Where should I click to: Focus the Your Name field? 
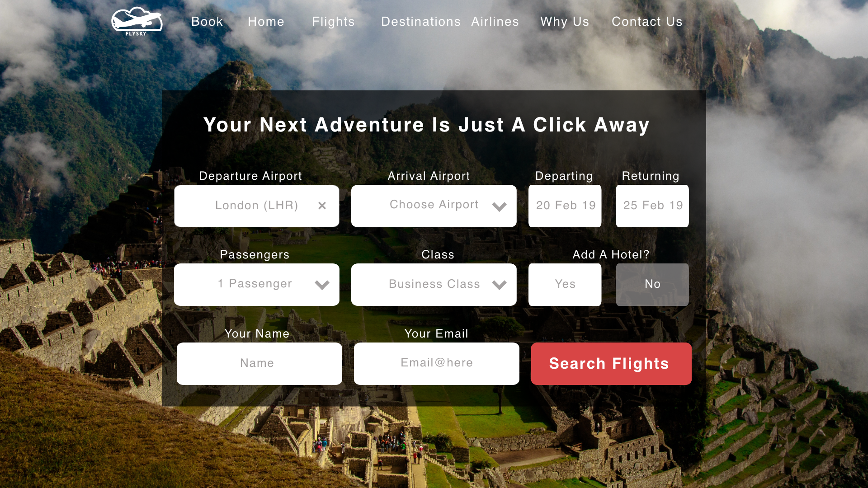pos(259,364)
